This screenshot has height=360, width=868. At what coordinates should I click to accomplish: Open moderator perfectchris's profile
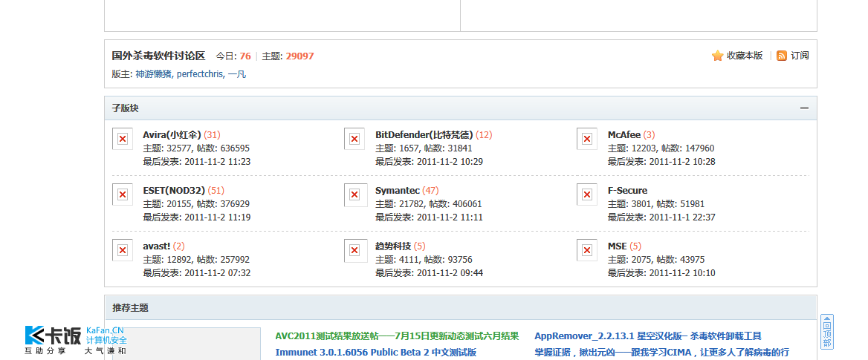201,74
